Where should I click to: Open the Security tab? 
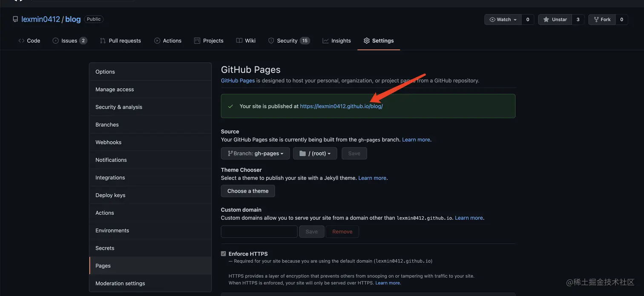click(289, 40)
